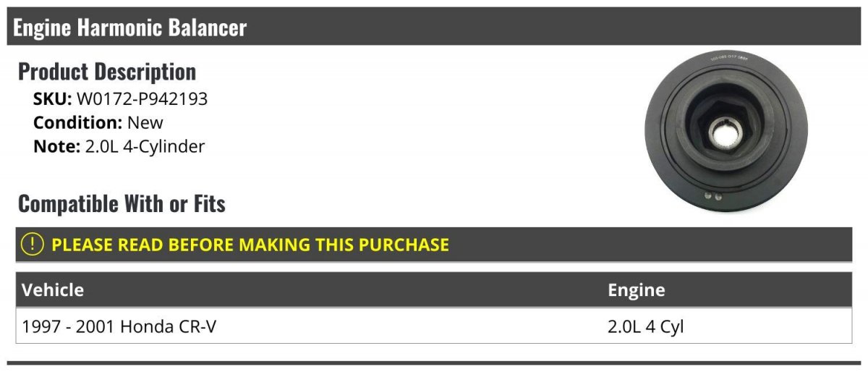Click the dark divider line below the table
This screenshot has width=868, height=372.
tap(434, 363)
